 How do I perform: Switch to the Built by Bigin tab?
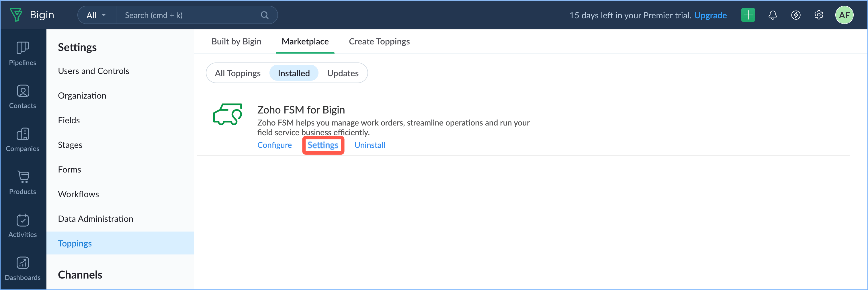click(x=236, y=42)
